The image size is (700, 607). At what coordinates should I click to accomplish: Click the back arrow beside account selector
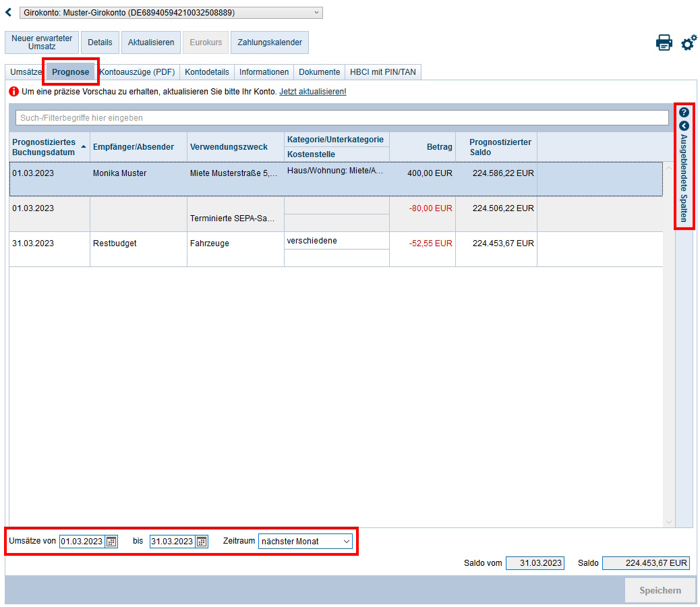click(9, 12)
